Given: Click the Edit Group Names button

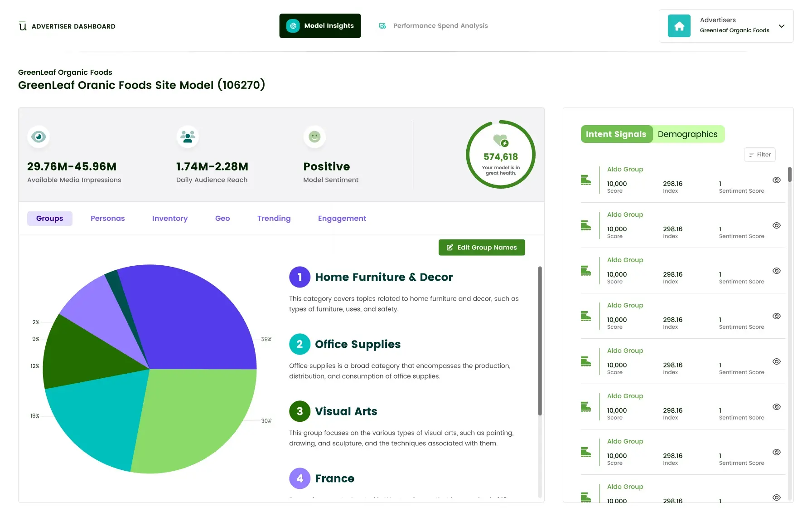Looking at the screenshot, I should [x=482, y=248].
